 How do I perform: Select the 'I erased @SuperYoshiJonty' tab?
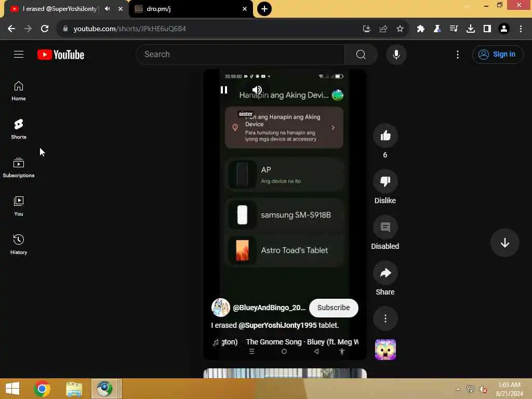tap(59, 9)
